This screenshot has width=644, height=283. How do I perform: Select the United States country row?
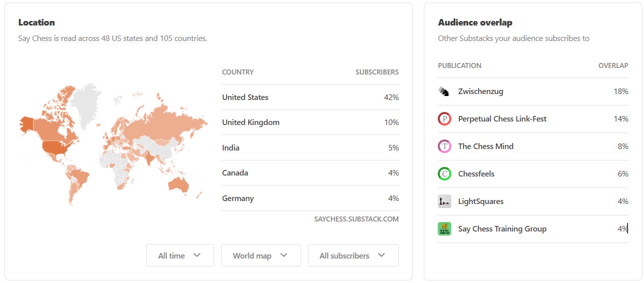[311, 97]
